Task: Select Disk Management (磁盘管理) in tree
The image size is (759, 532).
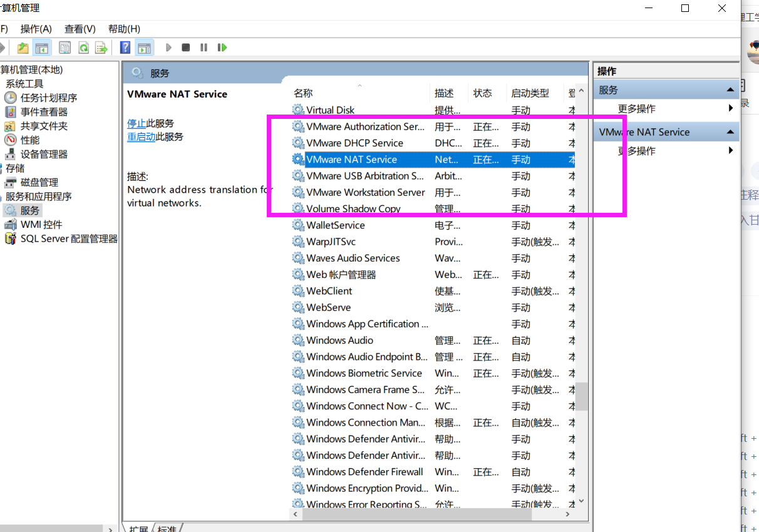Action: coord(39,182)
